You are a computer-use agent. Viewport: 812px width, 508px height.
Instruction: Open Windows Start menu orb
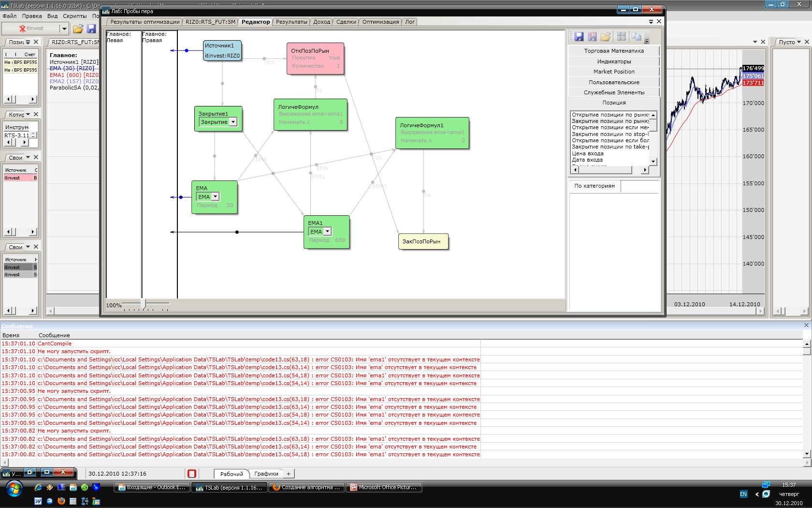click(14, 489)
